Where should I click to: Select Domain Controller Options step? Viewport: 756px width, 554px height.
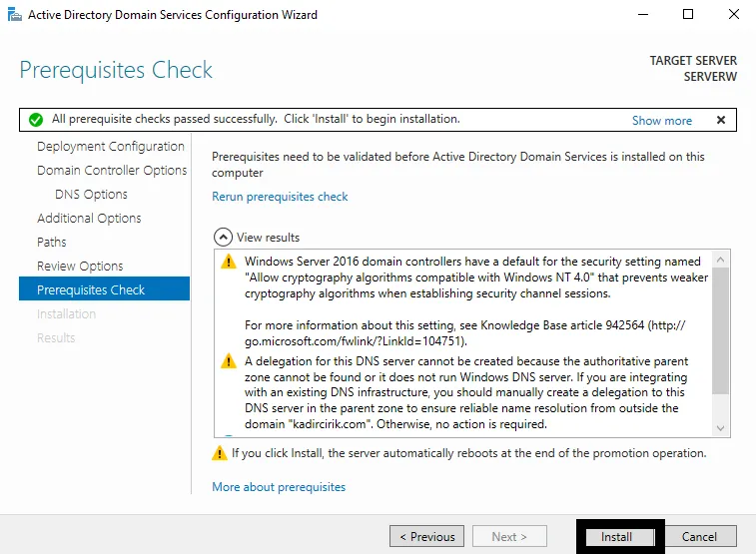(x=112, y=171)
